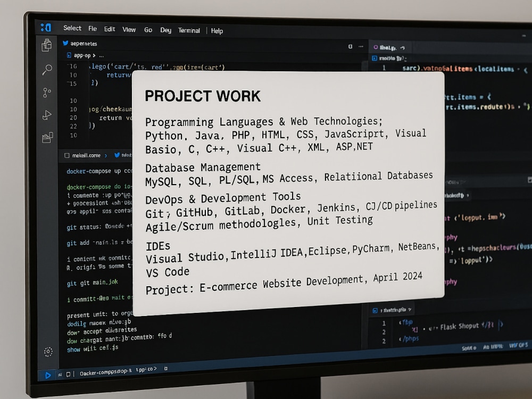532x399 pixels.
Task: Open the Help menu
Action: coord(217,31)
